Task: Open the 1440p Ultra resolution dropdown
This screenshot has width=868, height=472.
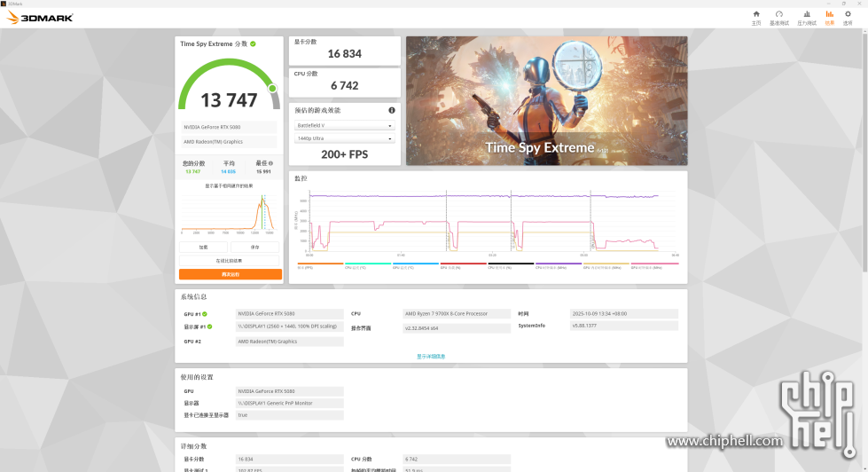Action: coord(344,138)
